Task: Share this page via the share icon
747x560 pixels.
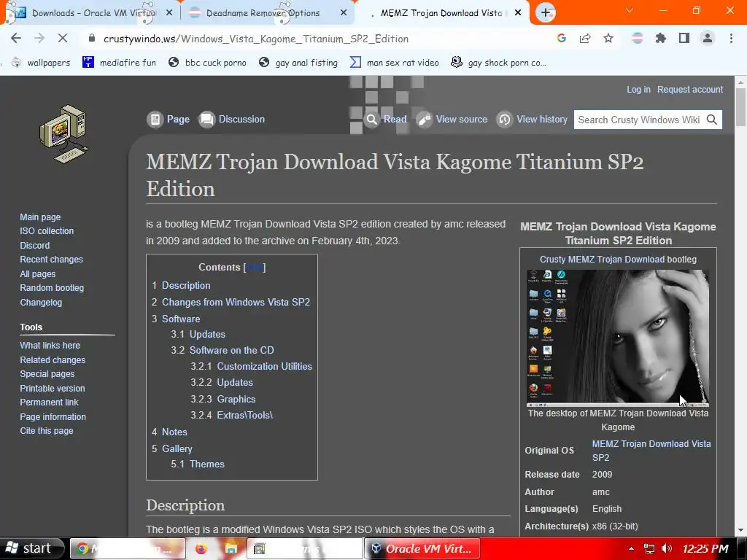Action: [x=585, y=39]
